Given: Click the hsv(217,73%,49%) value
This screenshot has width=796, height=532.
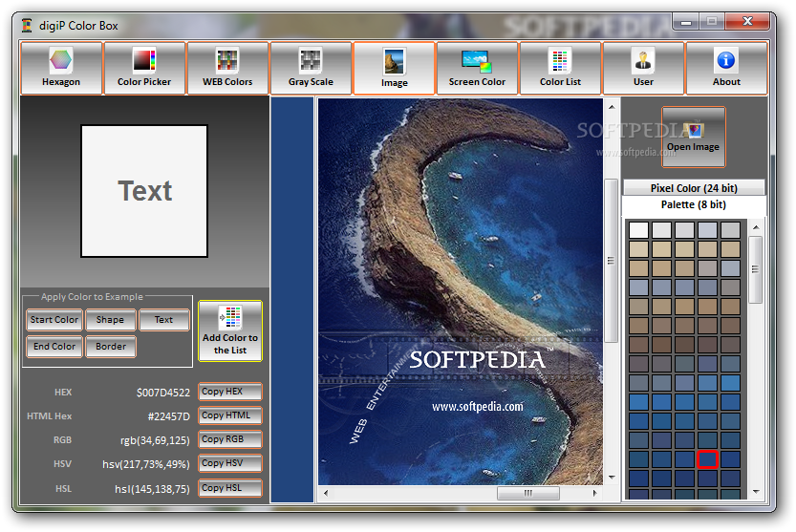Looking at the screenshot, I should click(146, 464).
